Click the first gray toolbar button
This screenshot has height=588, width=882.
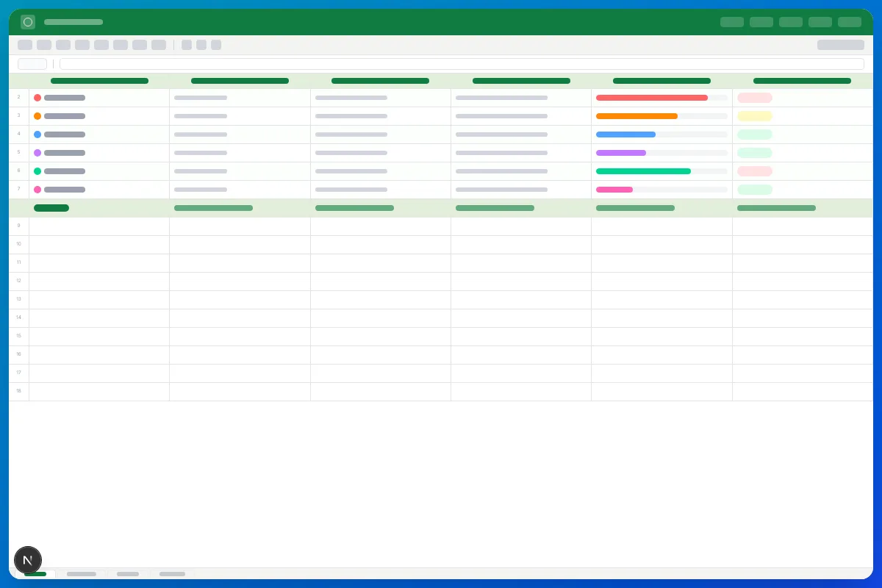coord(25,45)
